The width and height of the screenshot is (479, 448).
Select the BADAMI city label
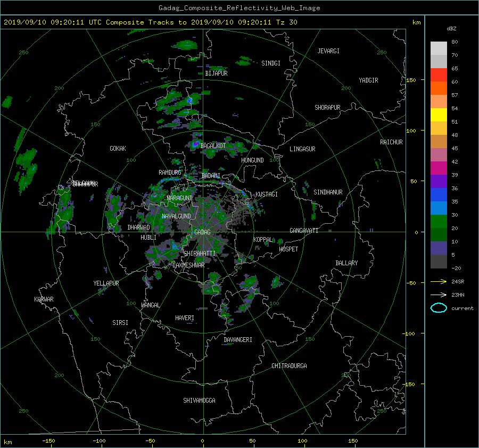click(x=211, y=176)
